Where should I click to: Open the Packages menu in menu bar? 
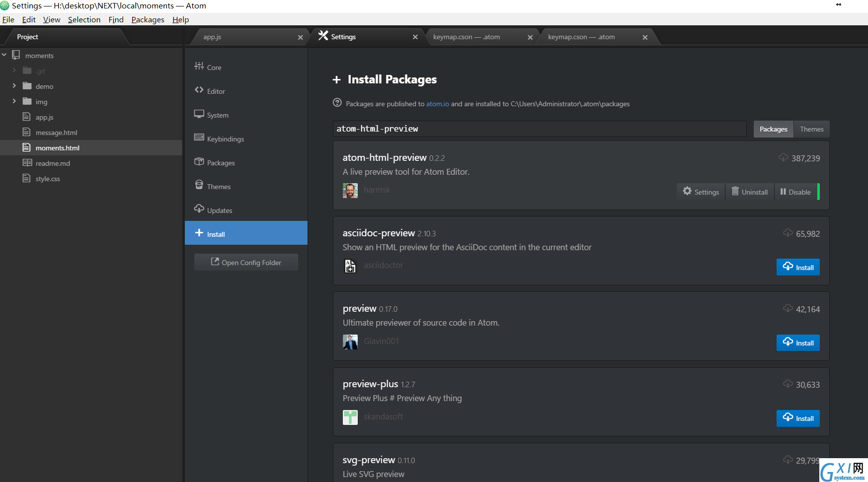tap(148, 19)
